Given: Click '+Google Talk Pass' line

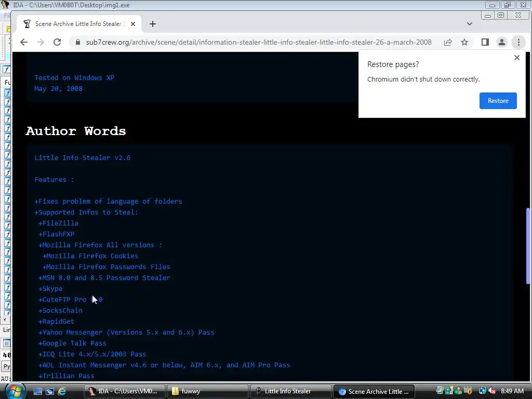Looking at the screenshot, I should [x=72, y=343].
